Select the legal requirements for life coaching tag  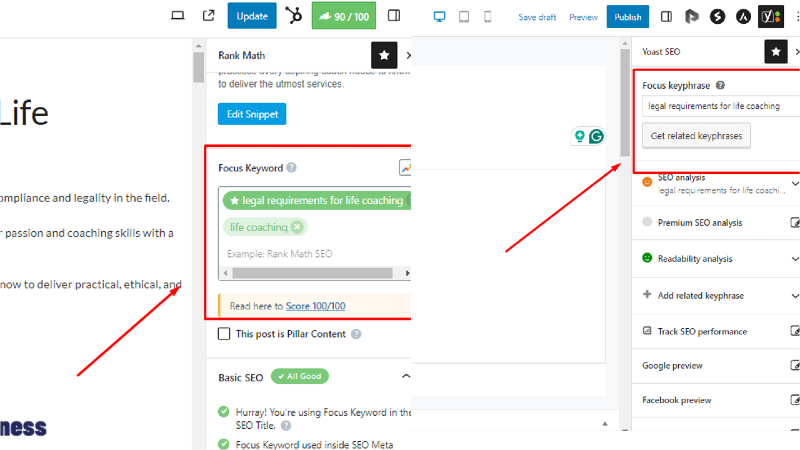(318, 201)
